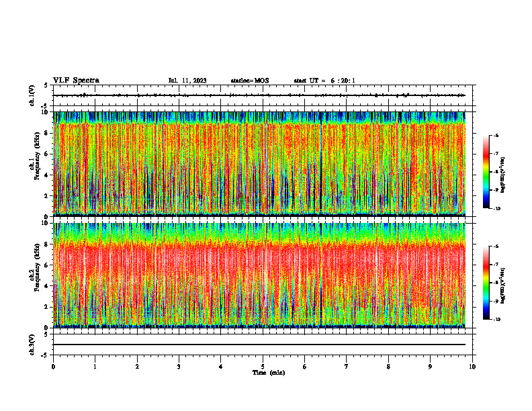Click the time axis tick label "4"
The height and width of the screenshot is (411, 532).
tap(221, 367)
